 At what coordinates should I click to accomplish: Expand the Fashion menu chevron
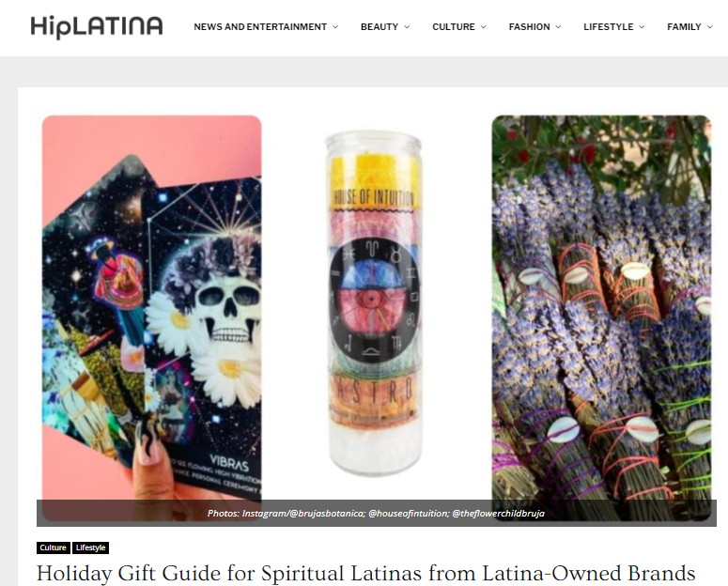click(559, 27)
